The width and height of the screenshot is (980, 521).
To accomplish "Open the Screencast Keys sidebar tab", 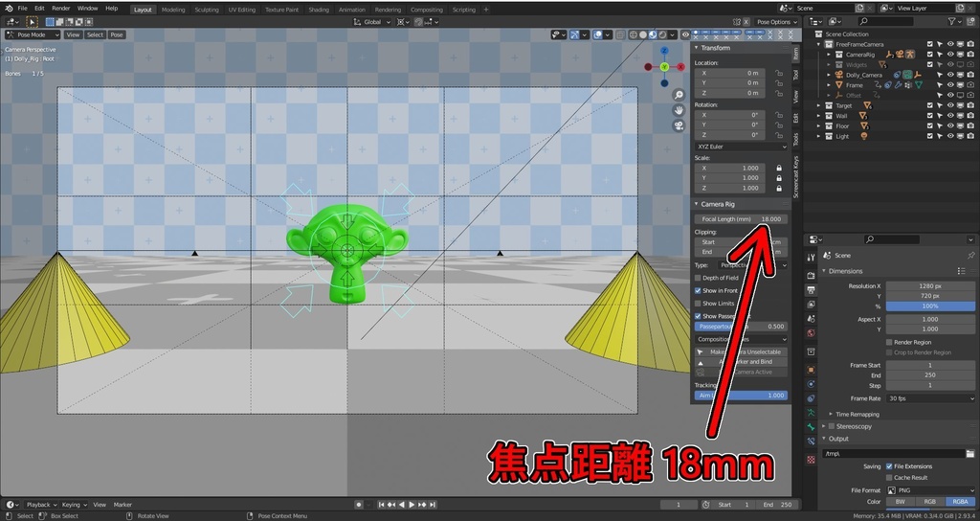I will (795, 177).
